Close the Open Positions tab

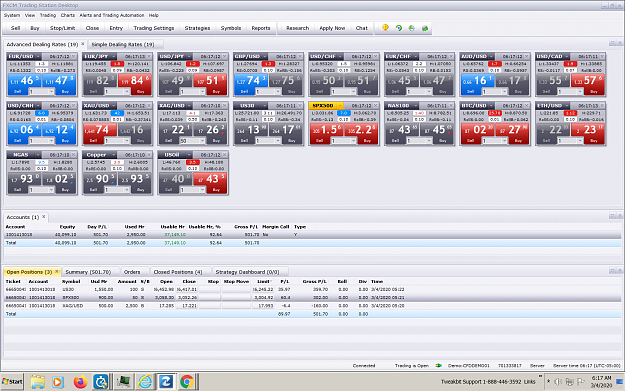[57, 272]
